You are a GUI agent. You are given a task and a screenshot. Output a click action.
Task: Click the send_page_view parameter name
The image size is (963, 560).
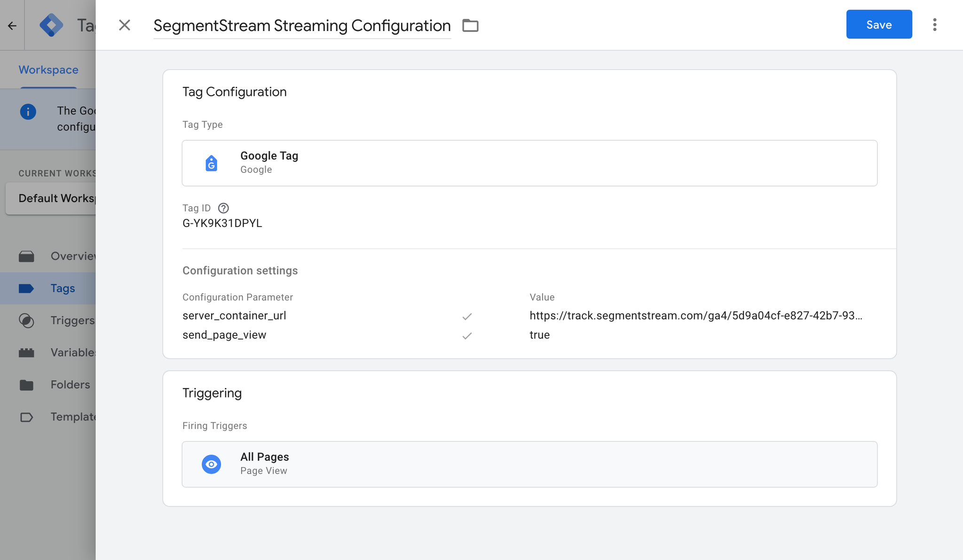tap(224, 335)
